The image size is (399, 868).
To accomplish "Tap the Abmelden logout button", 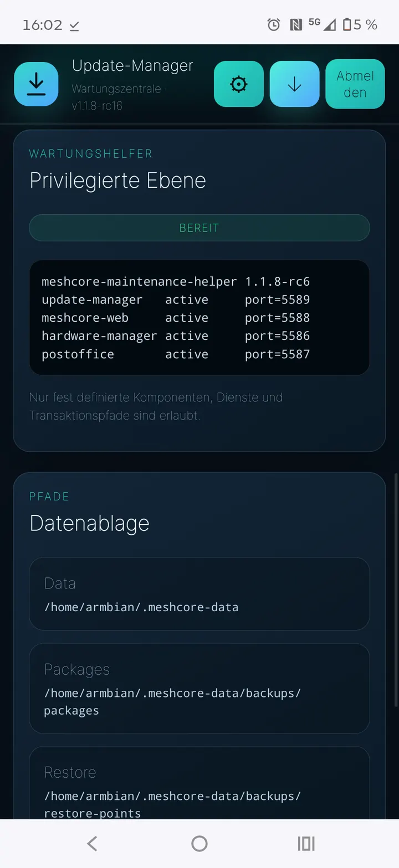I will (x=355, y=84).
